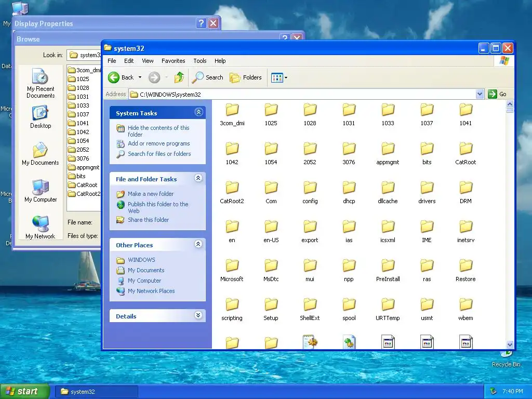Image resolution: width=532 pixels, height=399 pixels.
Task: Open the Favorites menu
Action: 174,61
